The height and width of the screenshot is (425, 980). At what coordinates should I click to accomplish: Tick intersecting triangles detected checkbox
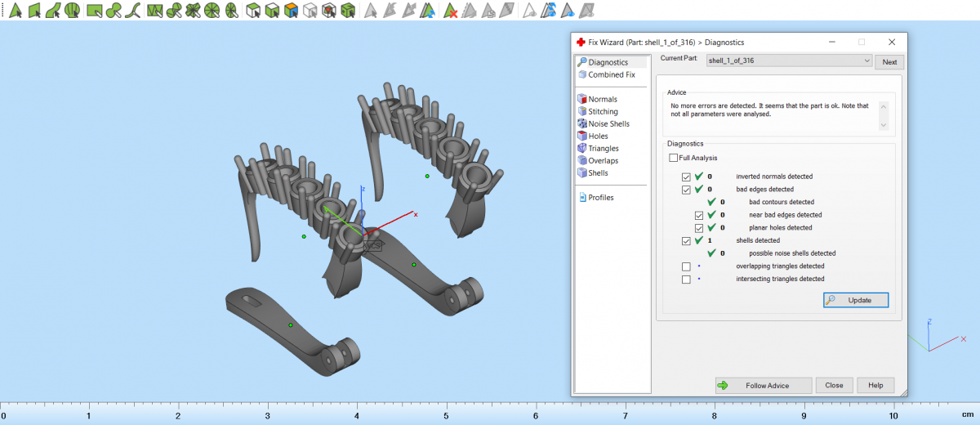(x=686, y=280)
